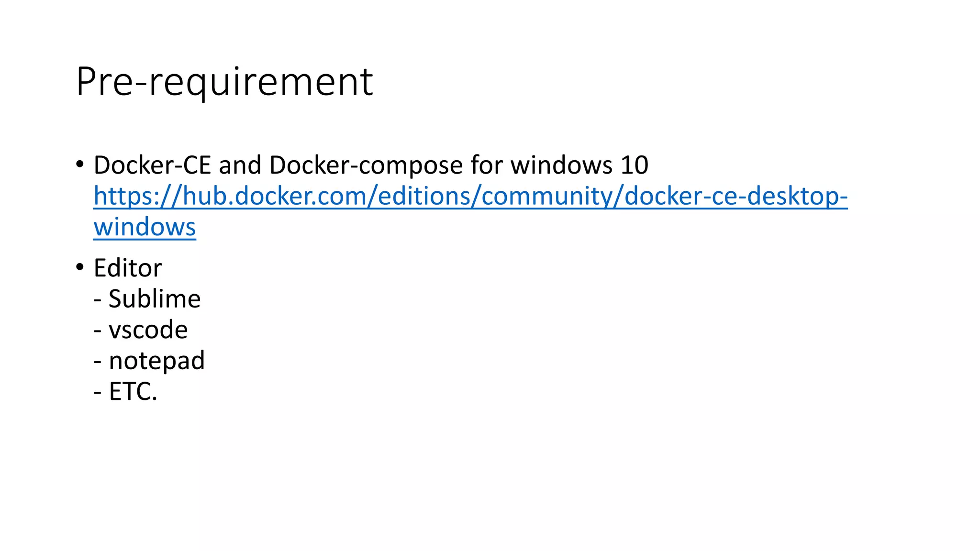
Task: Select the "Pre-requirement" slide title
Action: pyautogui.click(x=224, y=82)
